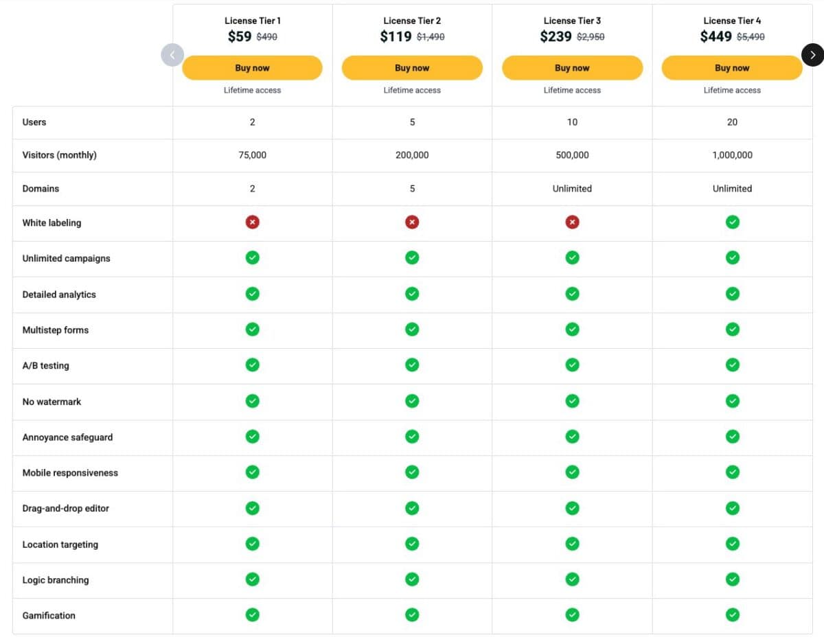
Task: Click the red X for Tier 1 White labeling
Action: 252,222
